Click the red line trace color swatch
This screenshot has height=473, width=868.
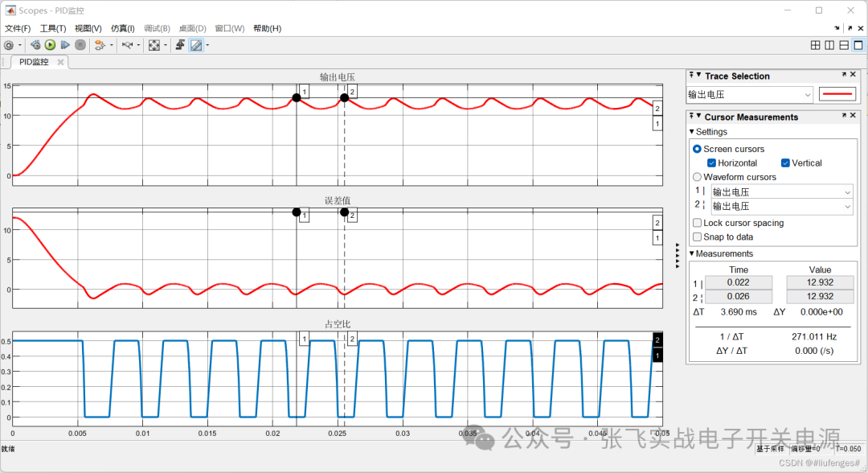click(x=837, y=95)
